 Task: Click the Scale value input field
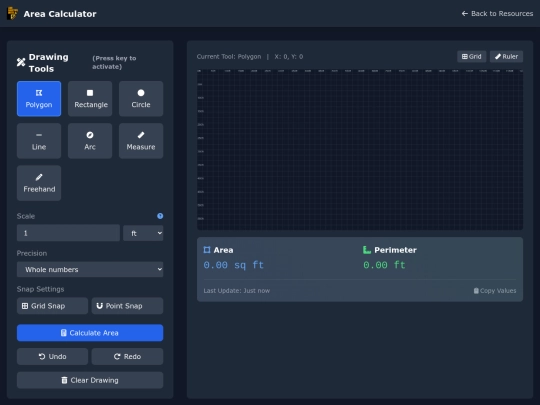[x=68, y=233]
